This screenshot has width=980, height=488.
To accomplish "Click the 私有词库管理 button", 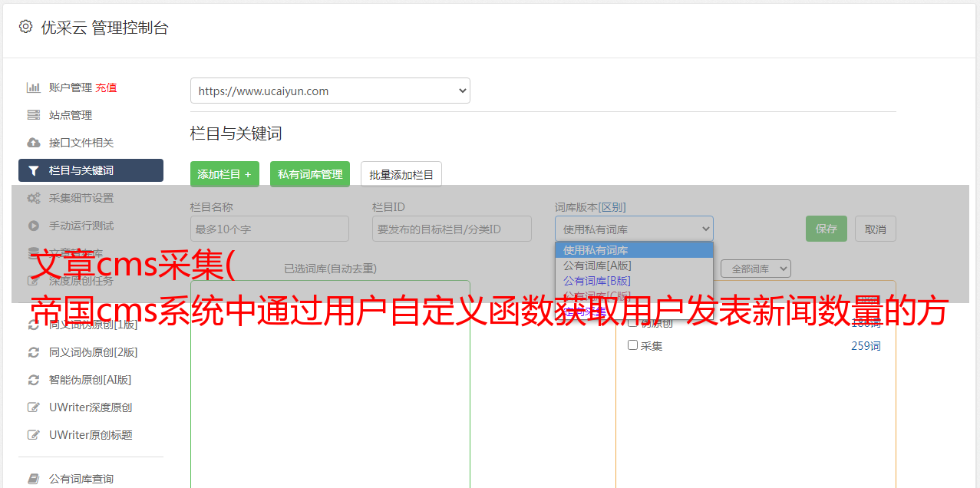I will [310, 174].
